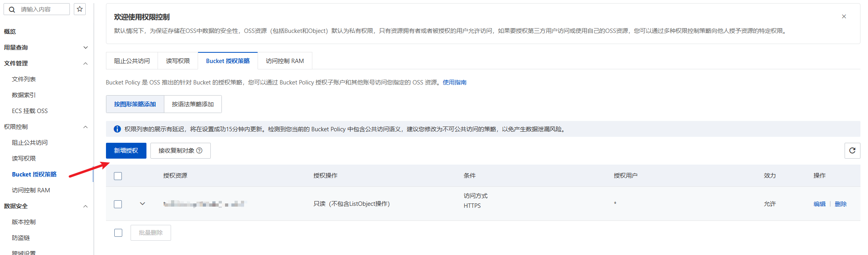Click the star favorite icon

(80, 9)
